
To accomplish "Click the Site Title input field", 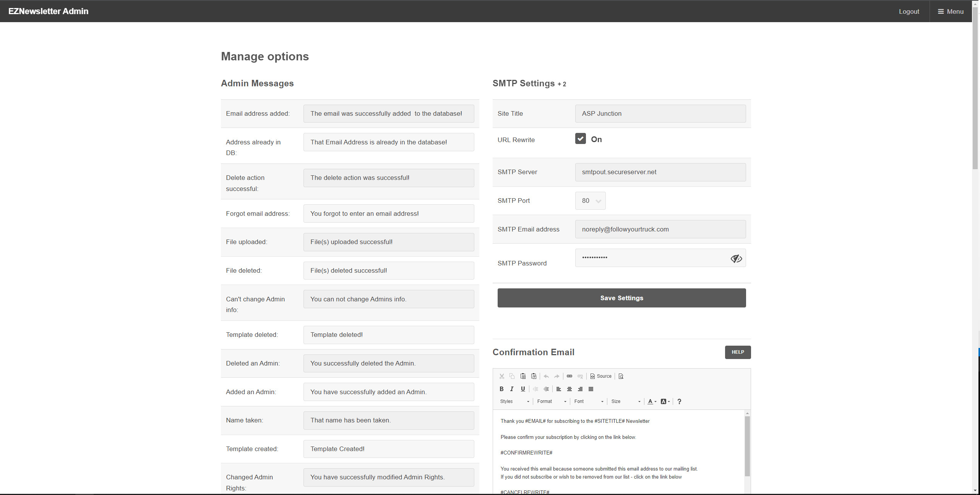I will pos(660,113).
